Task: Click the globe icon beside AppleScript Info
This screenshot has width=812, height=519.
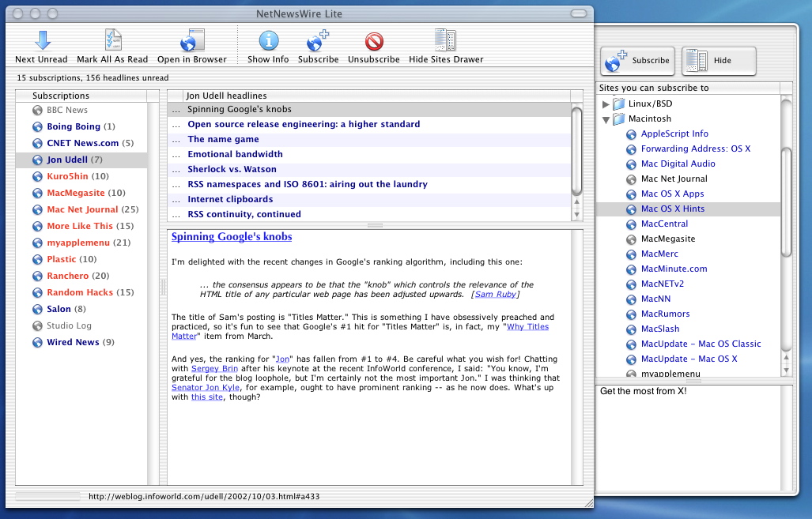Action: 631,134
